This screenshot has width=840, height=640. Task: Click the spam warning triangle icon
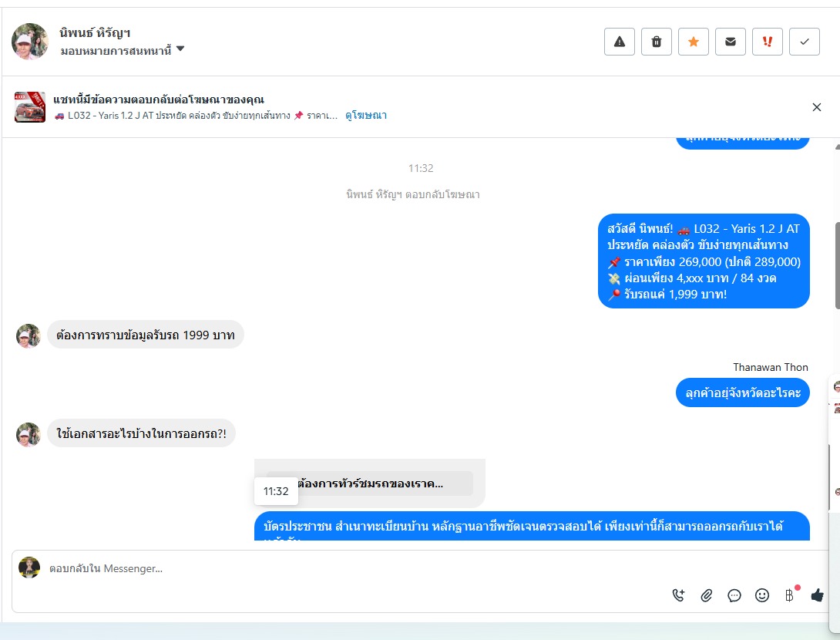pyautogui.click(x=620, y=42)
